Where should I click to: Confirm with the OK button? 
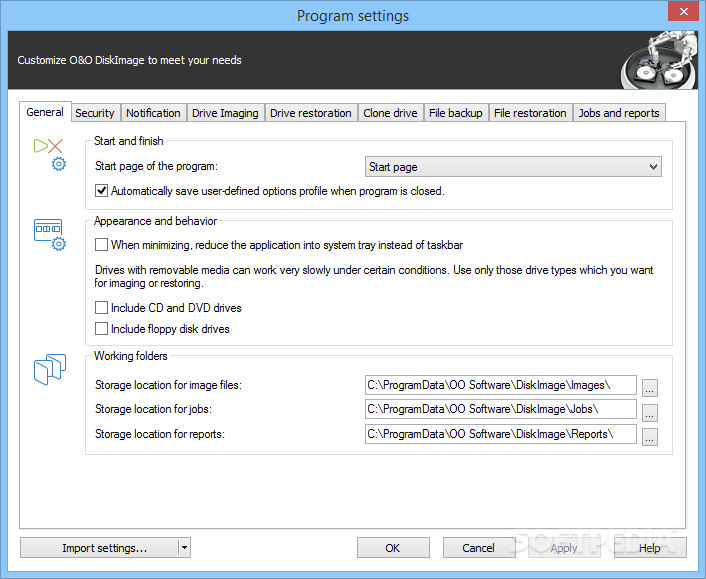[x=393, y=548]
